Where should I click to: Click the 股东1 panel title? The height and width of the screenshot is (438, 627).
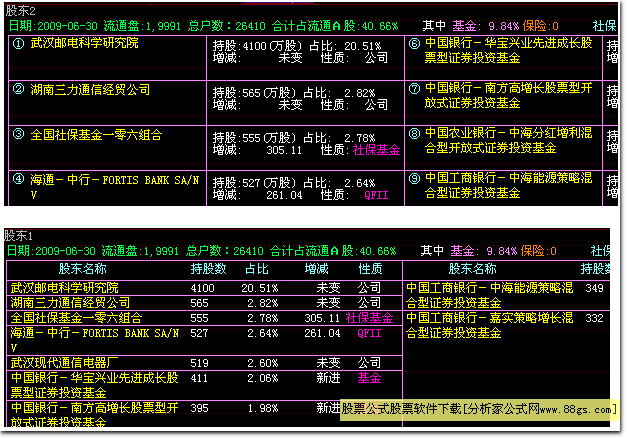point(18,236)
